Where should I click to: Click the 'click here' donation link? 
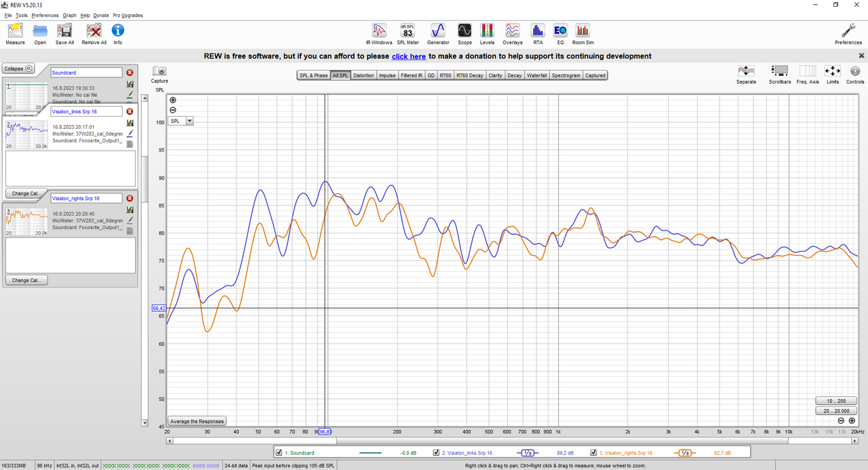coord(409,56)
